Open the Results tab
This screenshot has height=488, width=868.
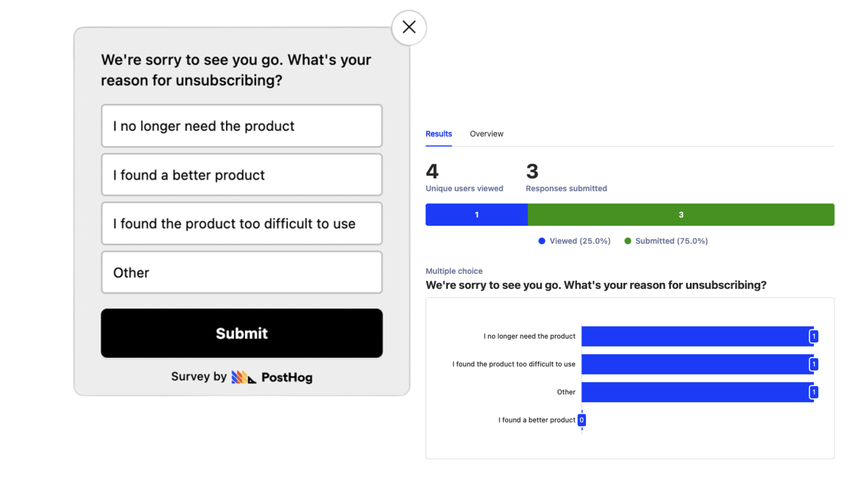pyautogui.click(x=439, y=134)
